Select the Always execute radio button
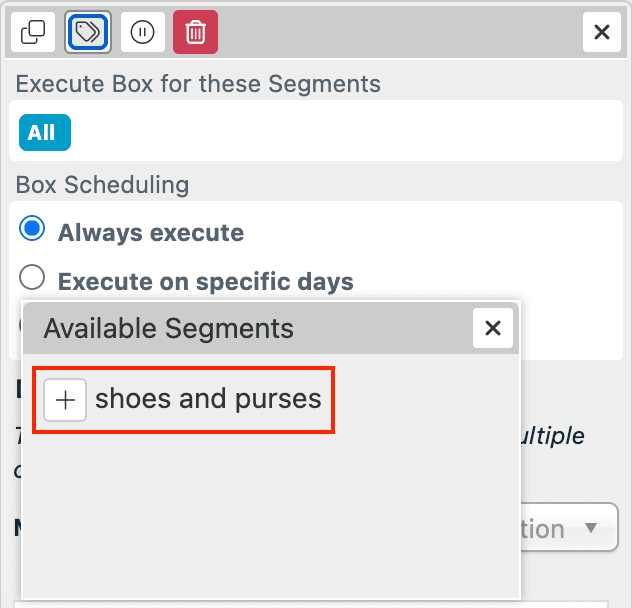632x608 pixels. click(33, 230)
